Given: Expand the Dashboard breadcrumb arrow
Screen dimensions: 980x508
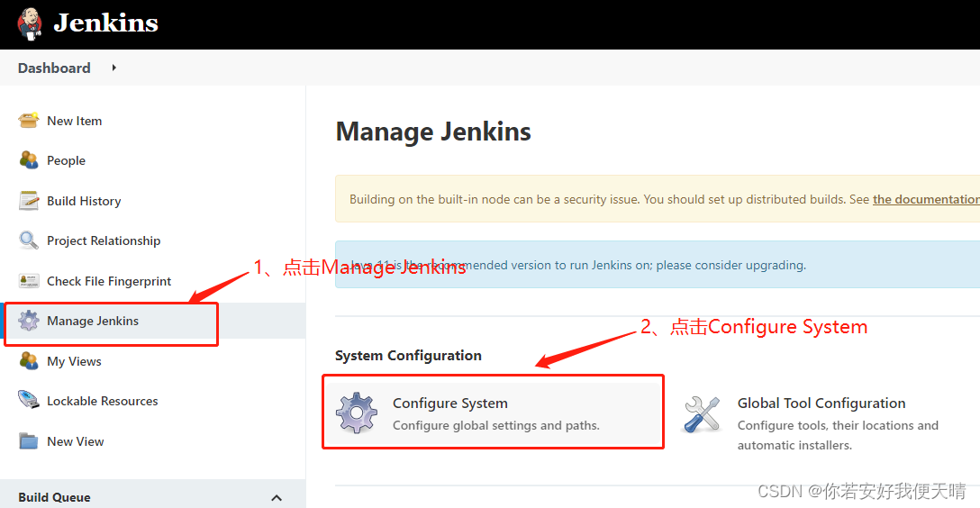Looking at the screenshot, I should [113, 68].
